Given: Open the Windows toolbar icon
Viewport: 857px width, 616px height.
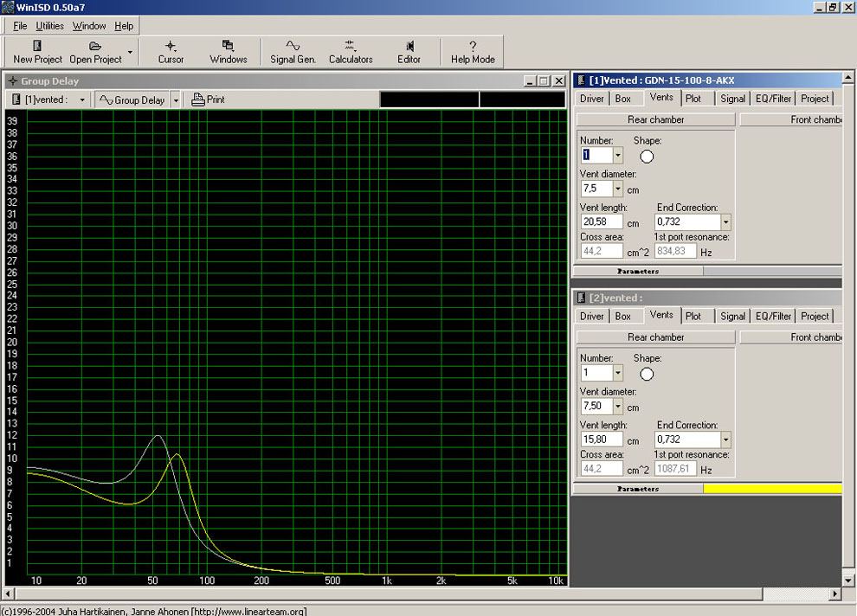Looking at the screenshot, I should [x=228, y=46].
